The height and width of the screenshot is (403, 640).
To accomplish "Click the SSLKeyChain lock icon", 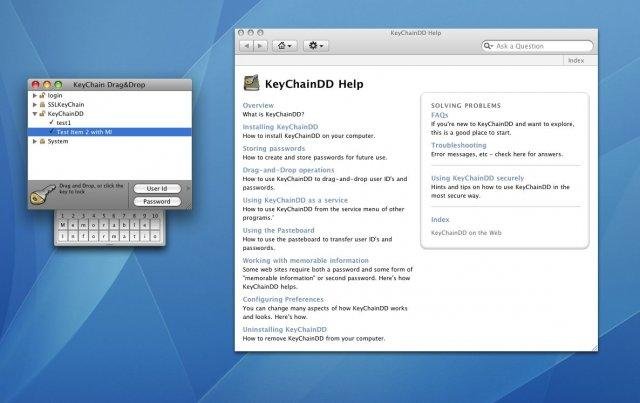I will pos(42,105).
